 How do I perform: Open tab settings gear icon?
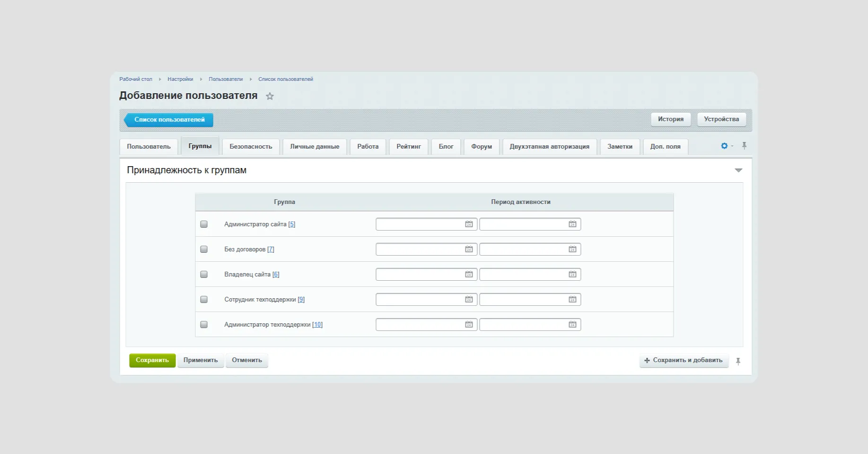[724, 146]
